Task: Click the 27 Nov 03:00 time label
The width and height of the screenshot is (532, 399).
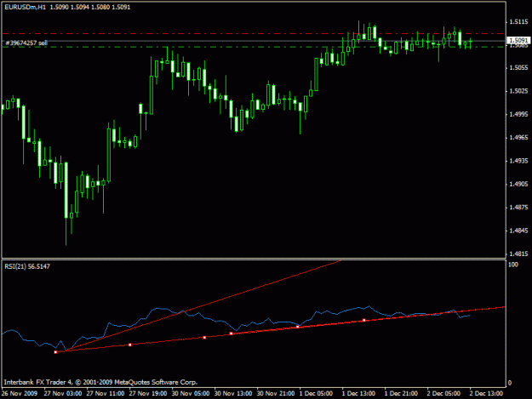Action: tap(63, 393)
